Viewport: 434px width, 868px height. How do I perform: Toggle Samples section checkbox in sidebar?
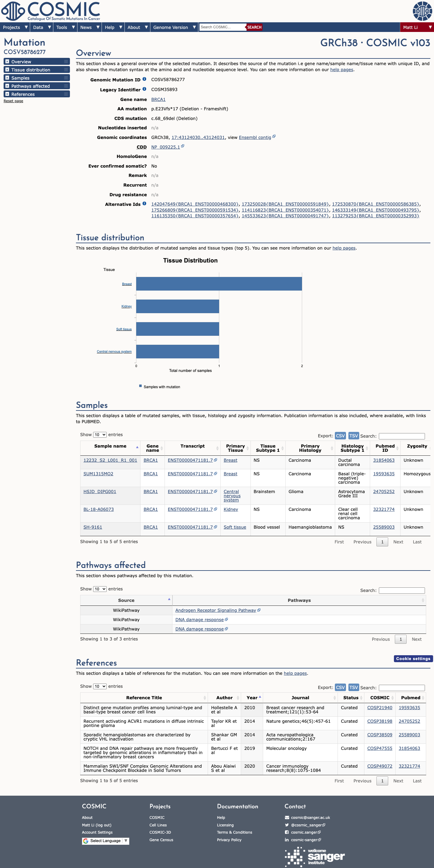(x=7, y=77)
